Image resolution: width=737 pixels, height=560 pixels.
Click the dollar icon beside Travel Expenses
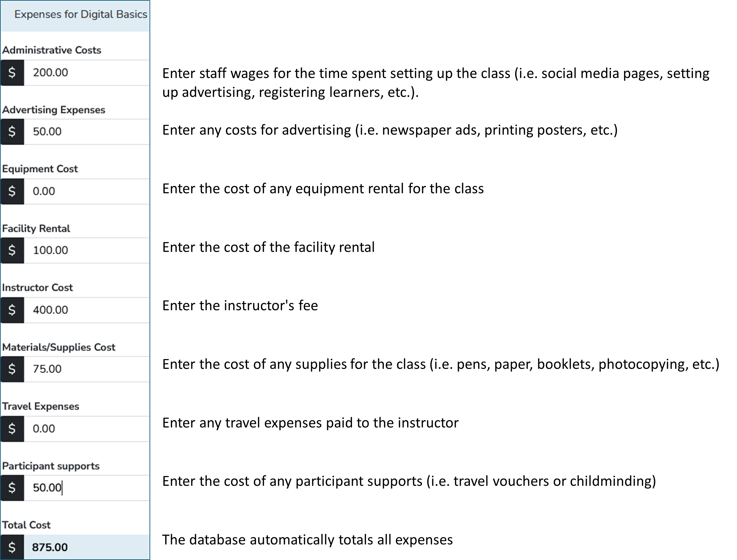click(12, 429)
